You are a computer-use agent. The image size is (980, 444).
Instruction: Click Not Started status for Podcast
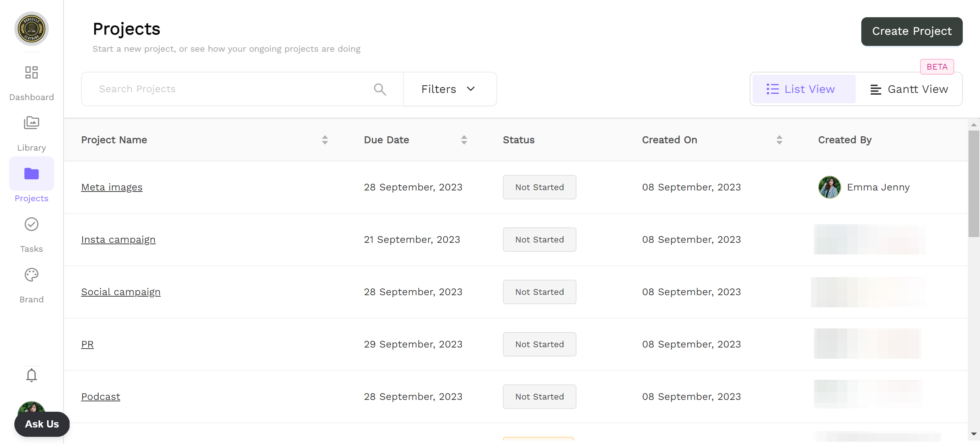click(x=539, y=396)
